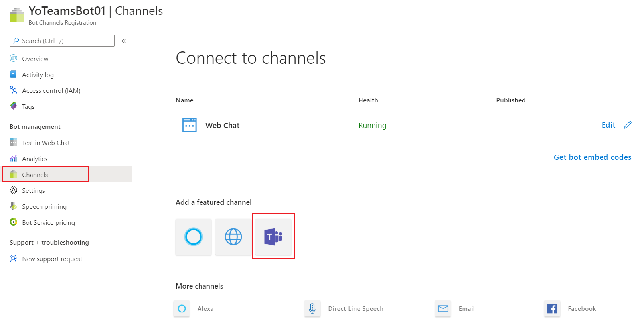This screenshot has width=644, height=322.
Task: Click the Alexa channel icon
Action: (182, 309)
